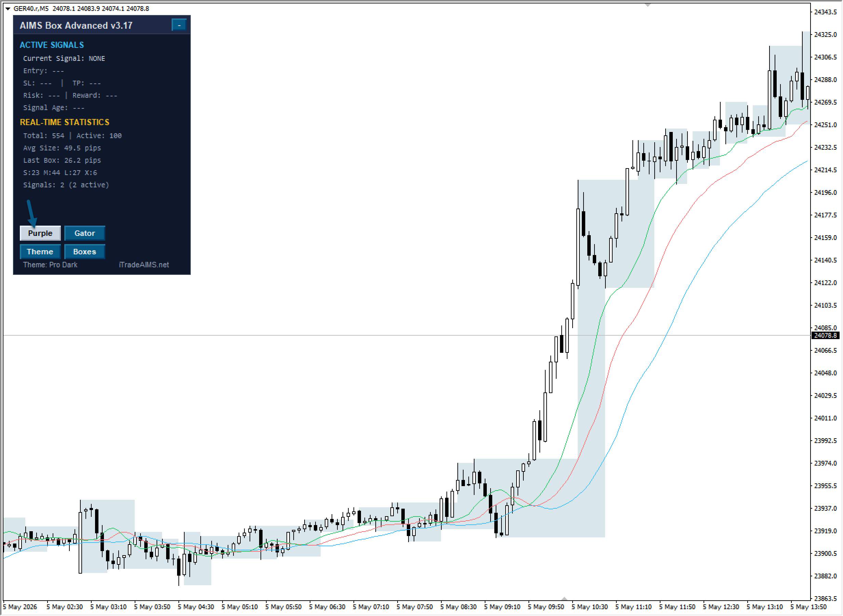Collapse the AIMS Box panel with minus button
This screenshot has width=843, height=616.
[179, 25]
